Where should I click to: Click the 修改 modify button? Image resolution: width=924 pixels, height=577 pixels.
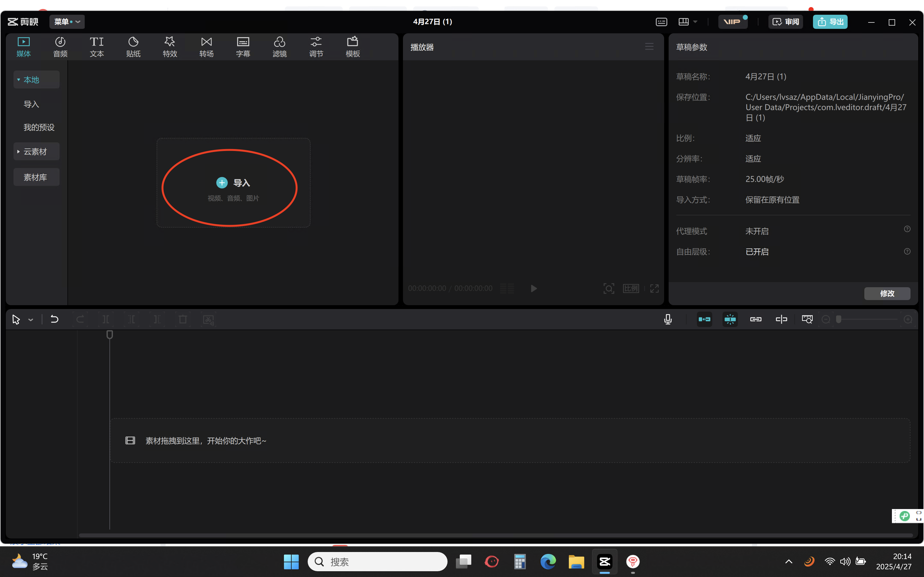pos(887,293)
